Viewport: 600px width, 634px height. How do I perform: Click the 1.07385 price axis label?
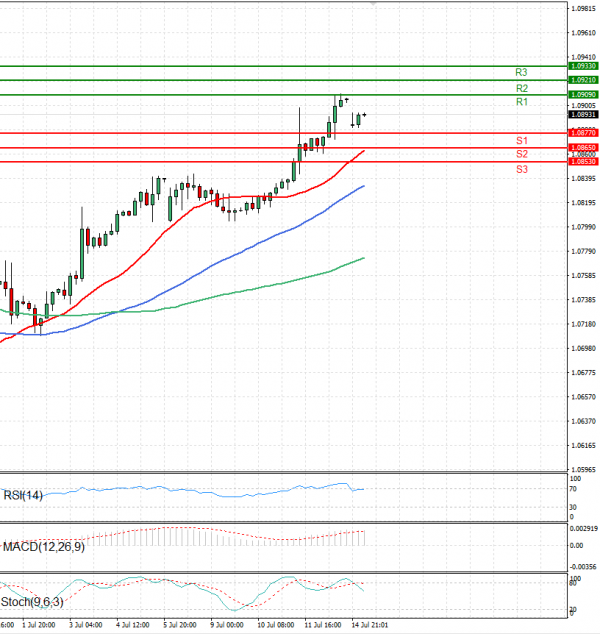point(583,300)
